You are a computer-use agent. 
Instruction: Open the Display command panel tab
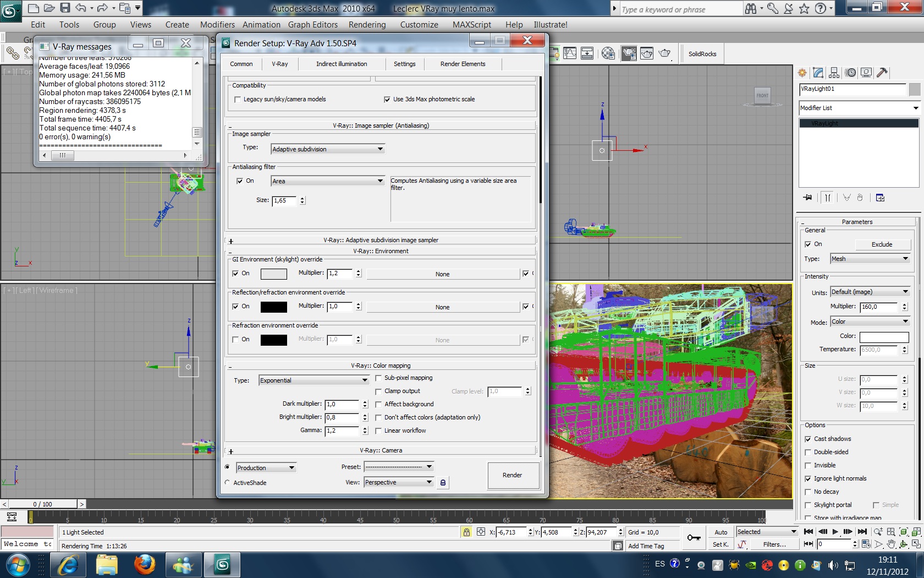[866, 73]
